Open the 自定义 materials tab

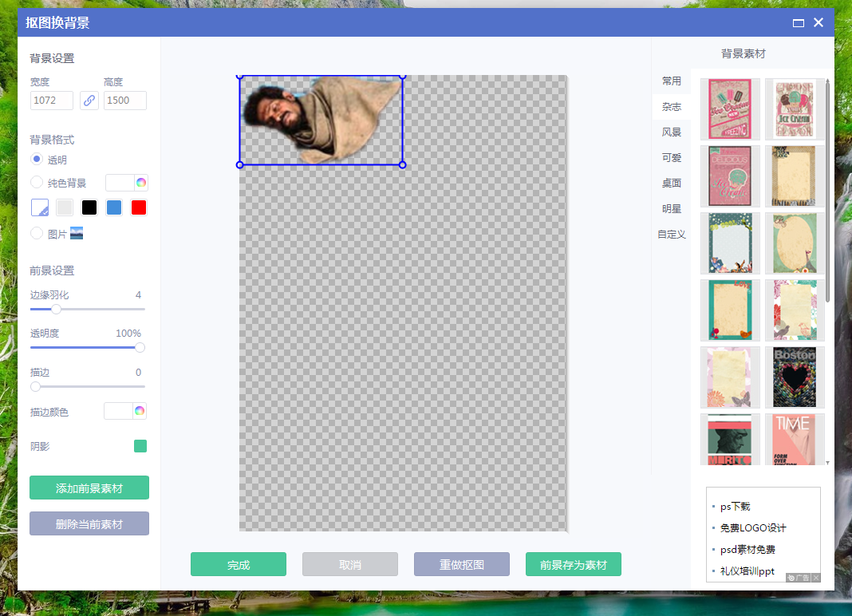pyautogui.click(x=672, y=235)
